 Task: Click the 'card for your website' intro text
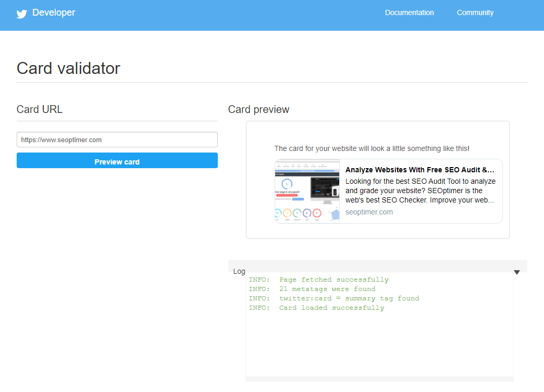tap(372, 148)
